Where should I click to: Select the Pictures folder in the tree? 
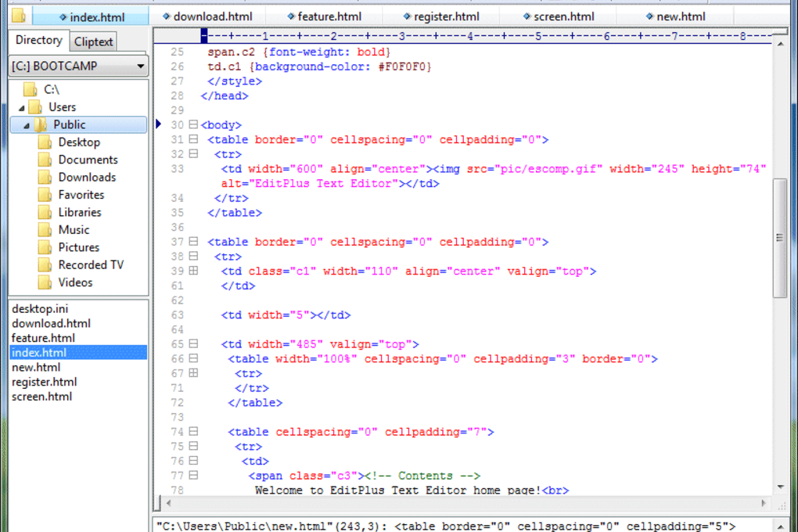[79, 247]
